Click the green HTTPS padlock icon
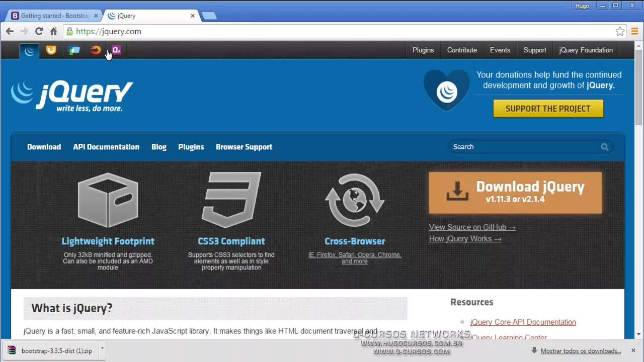644x362 pixels. (70, 31)
